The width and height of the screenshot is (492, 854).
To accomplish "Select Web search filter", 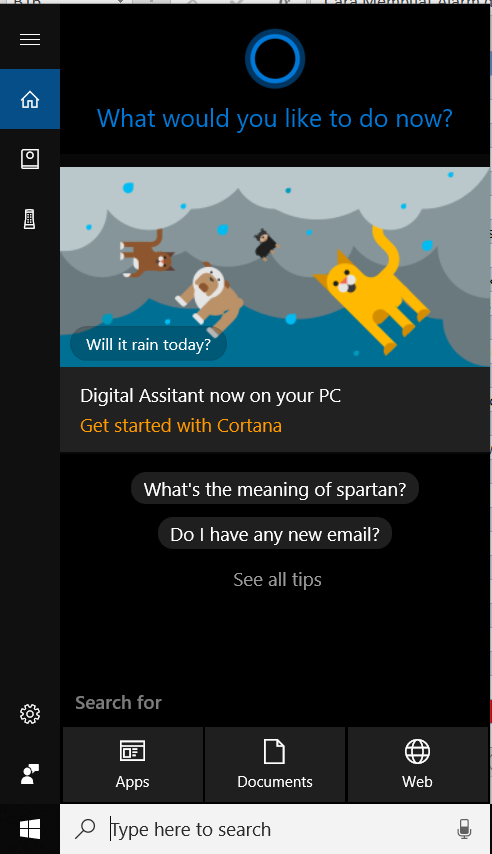I will [x=418, y=764].
